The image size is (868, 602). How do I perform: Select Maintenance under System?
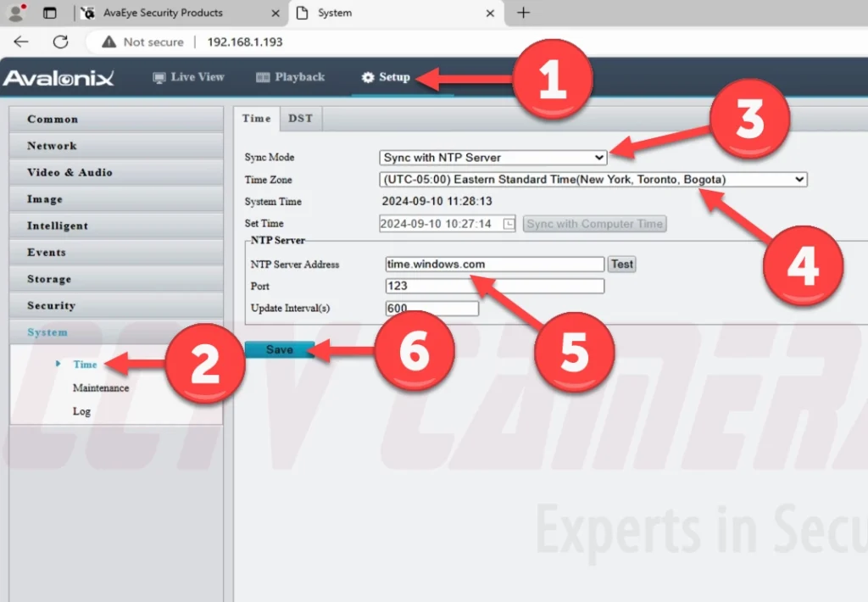pyautogui.click(x=101, y=387)
